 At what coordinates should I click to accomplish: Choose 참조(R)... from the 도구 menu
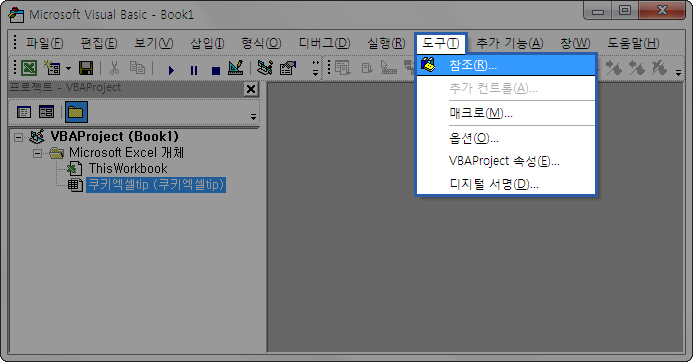[x=506, y=65]
